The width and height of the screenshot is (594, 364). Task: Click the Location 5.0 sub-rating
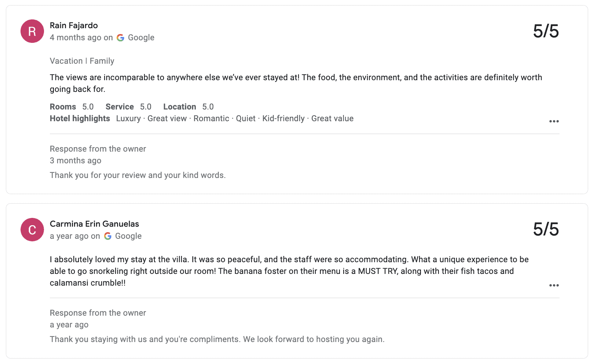188,107
